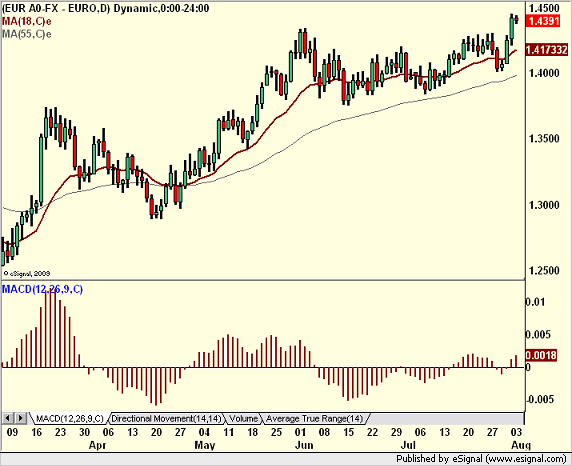This screenshot has height=466, width=572.
Task: Select the MACD(12,26,9,C) tab
Action: pyautogui.click(x=70, y=419)
